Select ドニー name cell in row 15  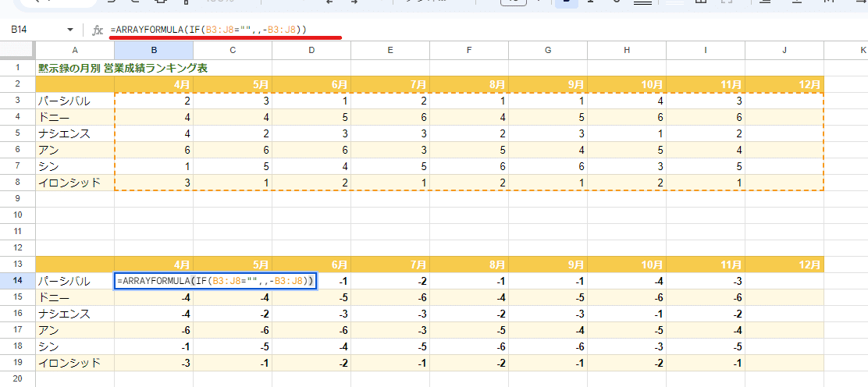(x=75, y=297)
